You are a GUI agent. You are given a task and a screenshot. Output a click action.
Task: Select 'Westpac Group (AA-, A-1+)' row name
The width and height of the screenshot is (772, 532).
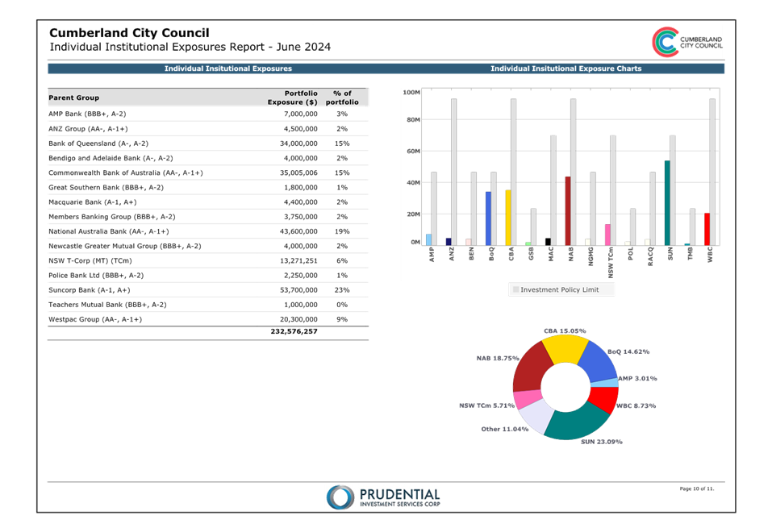[x=95, y=319]
